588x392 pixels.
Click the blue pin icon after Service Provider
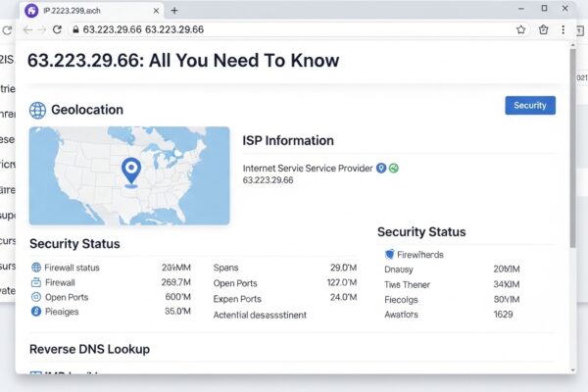tap(381, 169)
